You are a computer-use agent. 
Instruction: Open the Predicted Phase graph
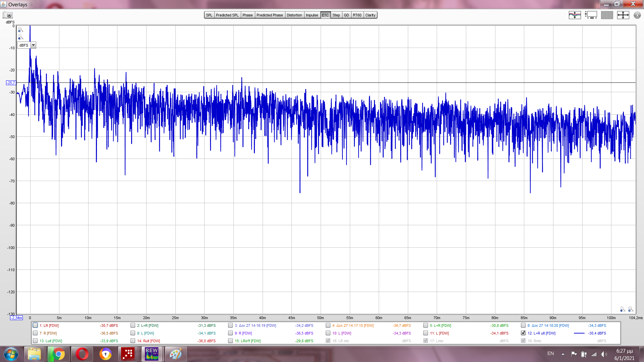270,15
